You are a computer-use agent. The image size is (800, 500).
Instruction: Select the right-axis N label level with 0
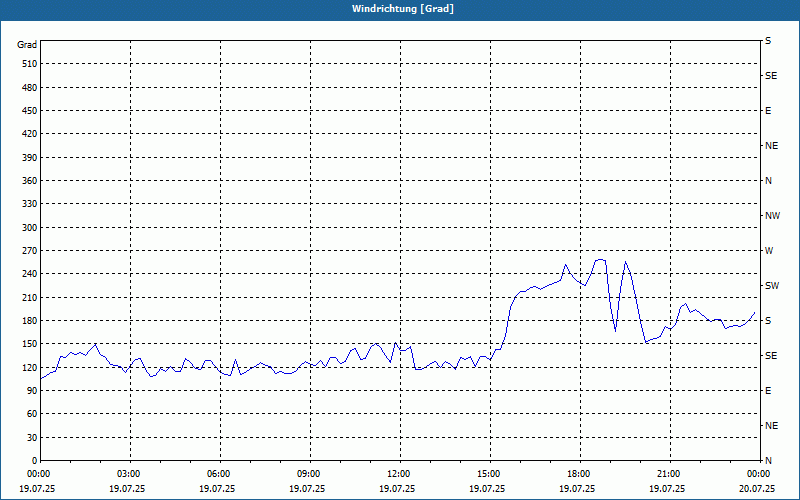click(768, 461)
